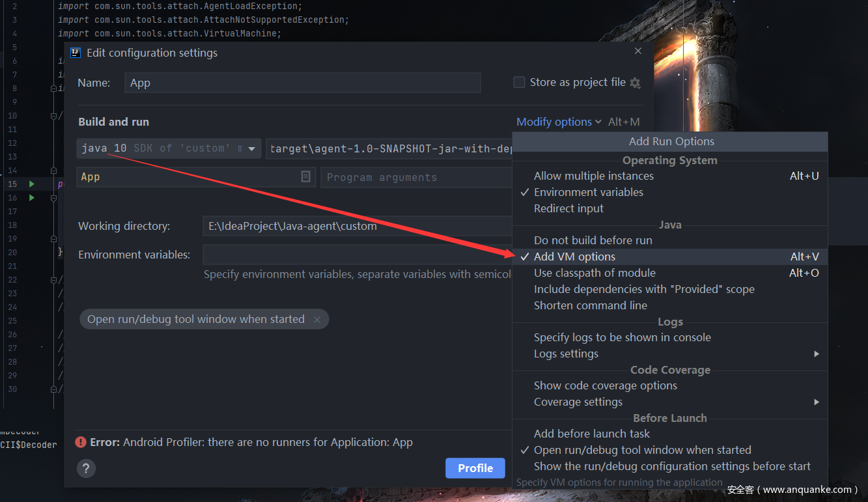Enable the Store as project file checkbox
The width and height of the screenshot is (868, 502).
(x=519, y=83)
